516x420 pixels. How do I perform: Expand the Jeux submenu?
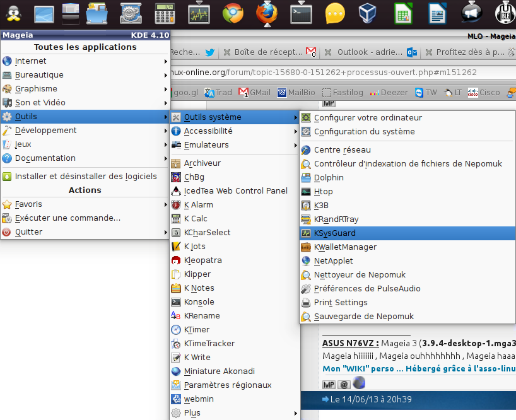[x=85, y=144]
